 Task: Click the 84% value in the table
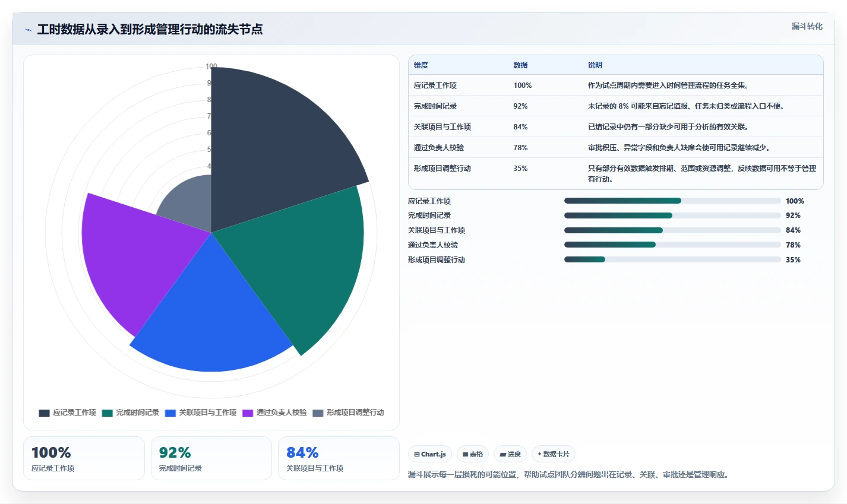click(521, 127)
